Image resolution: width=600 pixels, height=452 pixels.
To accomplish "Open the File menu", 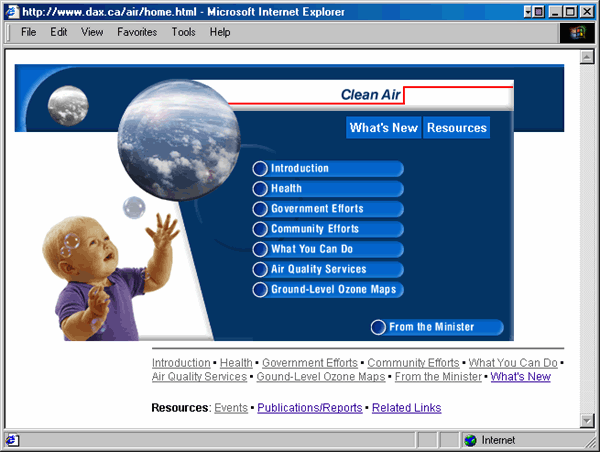I will 29,32.
